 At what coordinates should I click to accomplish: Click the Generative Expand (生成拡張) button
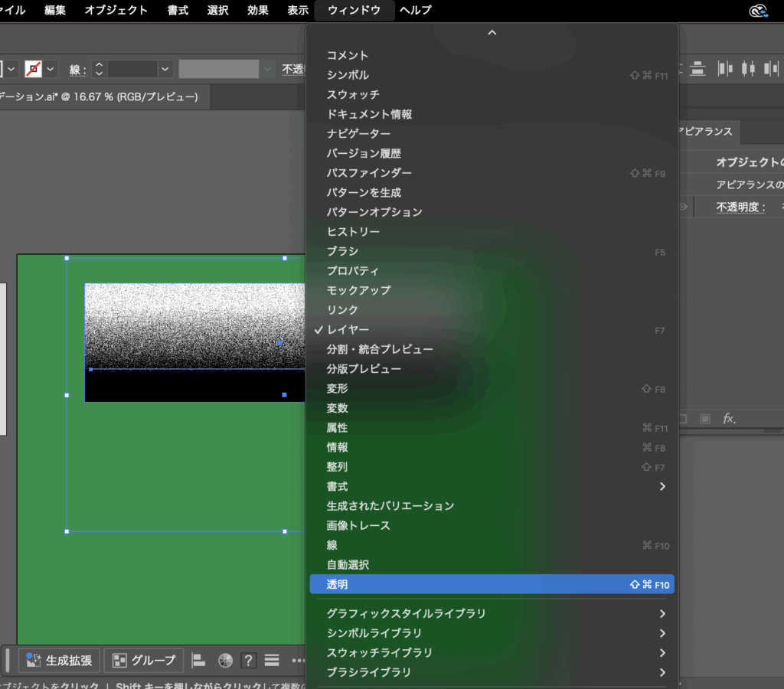pos(60,660)
